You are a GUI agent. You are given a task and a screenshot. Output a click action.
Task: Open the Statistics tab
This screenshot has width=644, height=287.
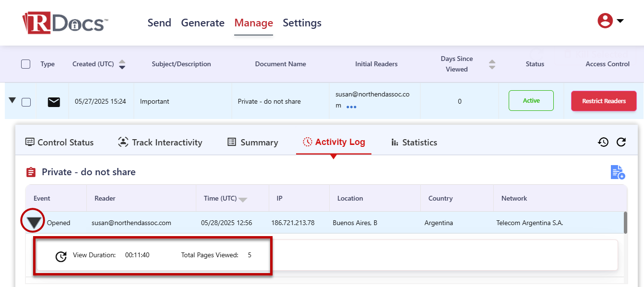coord(414,142)
